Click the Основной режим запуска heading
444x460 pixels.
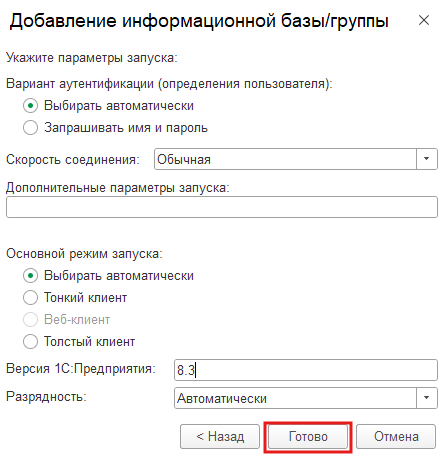(84, 254)
